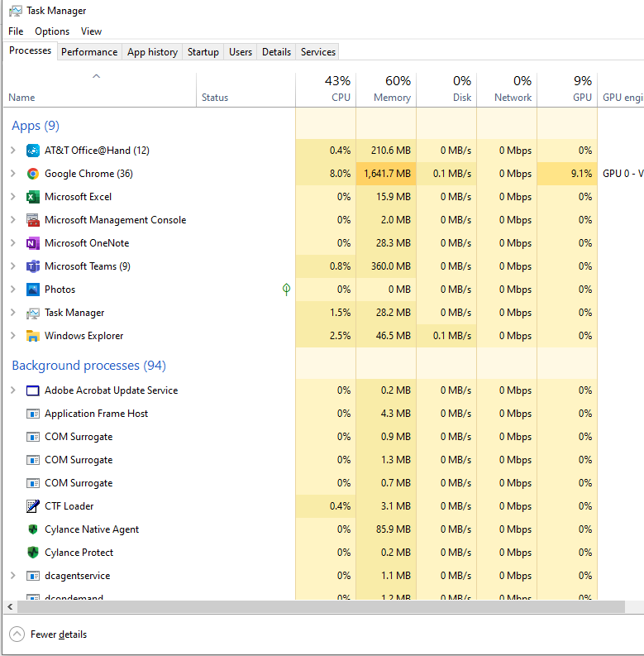The height and width of the screenshot is (656, 644).
Task: Click the Task Manager process row icon
Action: [32, 313]
